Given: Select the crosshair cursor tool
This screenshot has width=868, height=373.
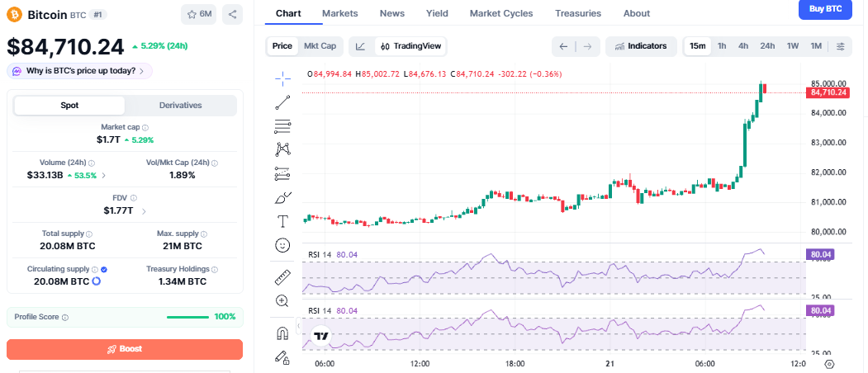Looking at the screenshot, I should (283, 78).
